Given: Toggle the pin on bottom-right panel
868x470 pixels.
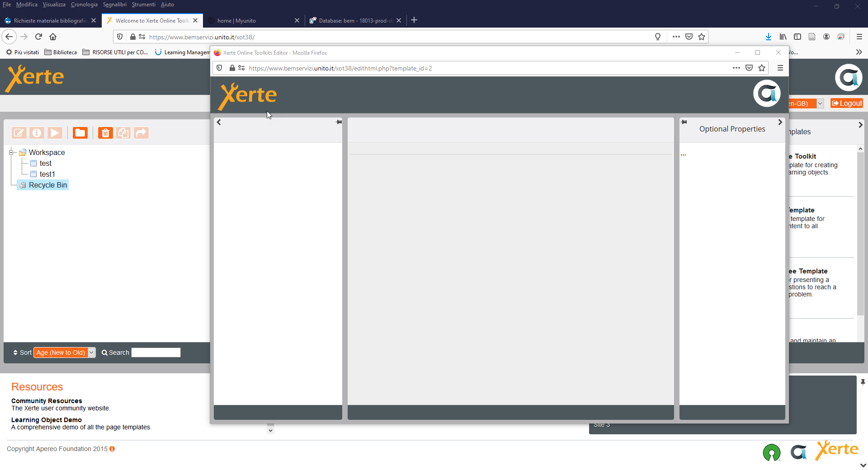Looking at the screenshot, I should [863, 382].
